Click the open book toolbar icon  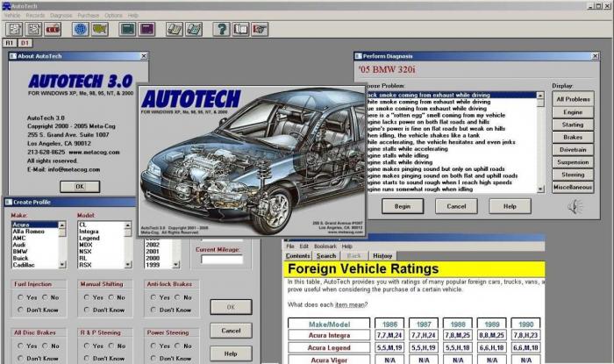pos(240,29)
